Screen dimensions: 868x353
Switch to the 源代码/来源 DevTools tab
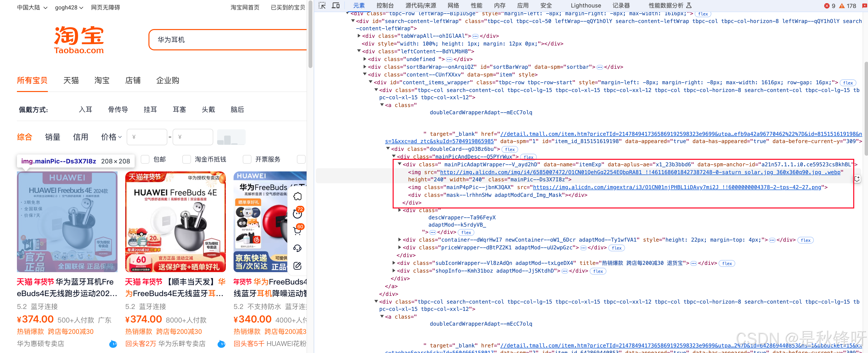(421, 5)
